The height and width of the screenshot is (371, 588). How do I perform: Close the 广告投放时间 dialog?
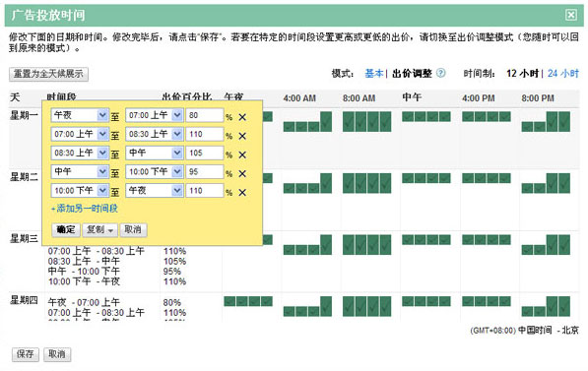click(570, 15)
